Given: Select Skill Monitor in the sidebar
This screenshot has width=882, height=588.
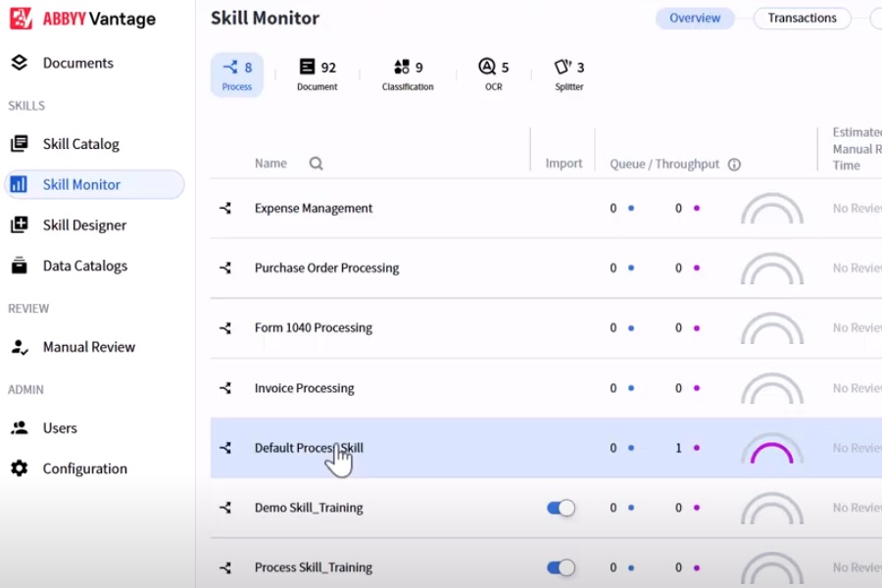Looking at the screenshot, I should (x=94, y=184).
